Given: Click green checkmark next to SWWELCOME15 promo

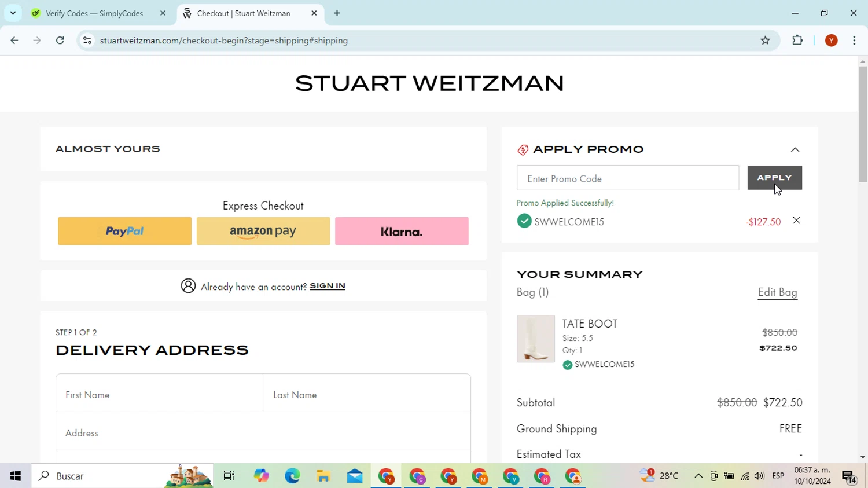Looking at the screenshot, I should pyautogui.click(x=524, y=221).
